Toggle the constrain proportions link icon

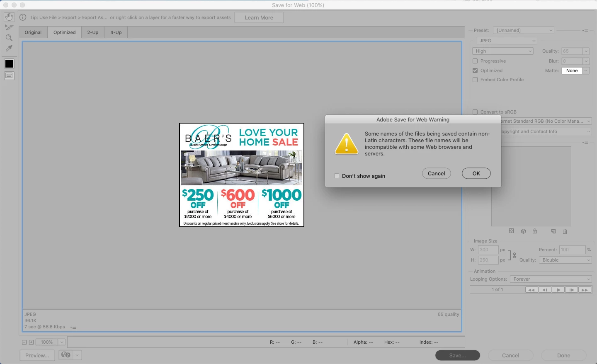(514, 255)
